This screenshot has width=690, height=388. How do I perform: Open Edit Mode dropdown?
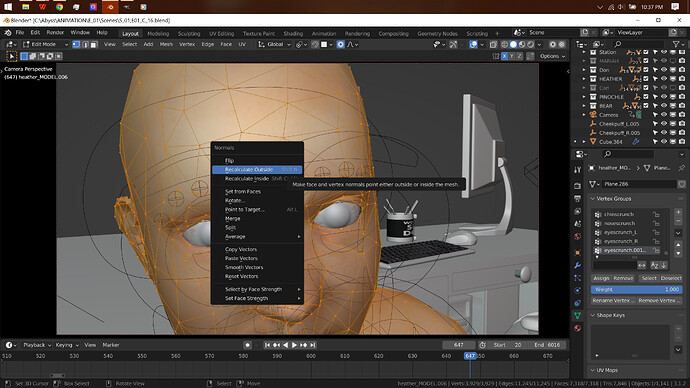click(45, 44)
